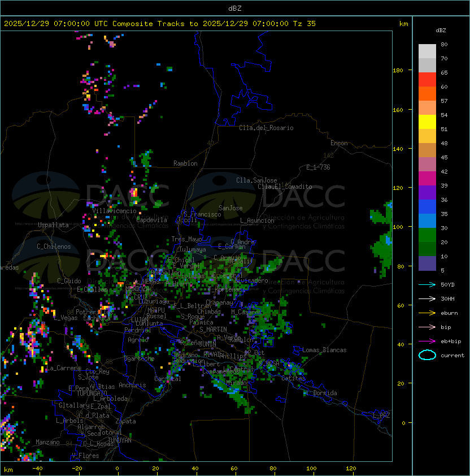Image resolution: width=470 pixels, height=476 pixels.
Task: Pick the light gray top swatch of dBZ scale
Action: [x=427, y=51]
